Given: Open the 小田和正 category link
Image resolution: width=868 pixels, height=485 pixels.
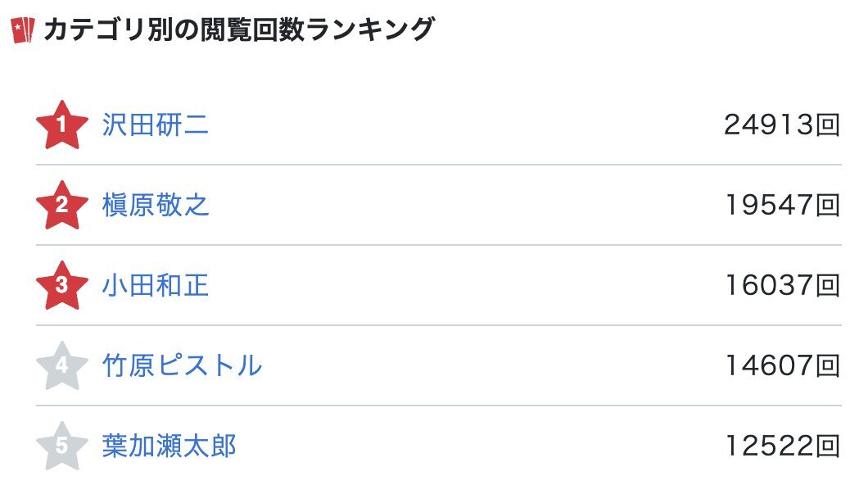Looking at the screenshot, I should coord(156,285).
